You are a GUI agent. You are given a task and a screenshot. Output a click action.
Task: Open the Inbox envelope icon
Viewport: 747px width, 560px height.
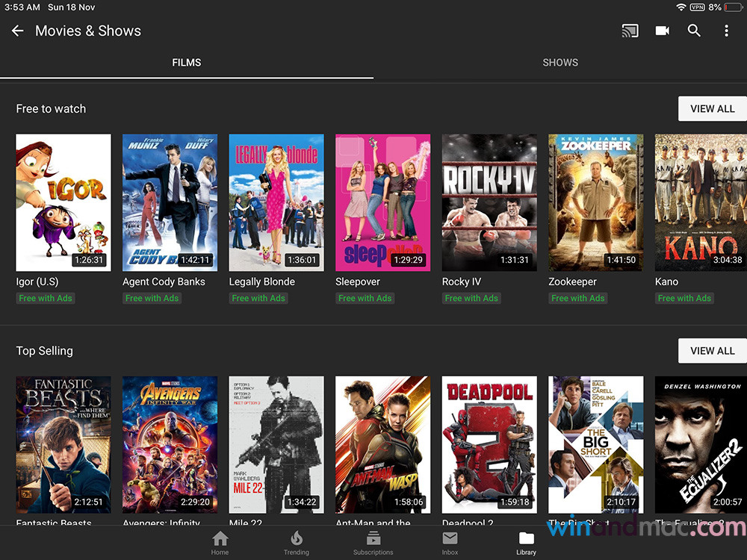point(450,543)
